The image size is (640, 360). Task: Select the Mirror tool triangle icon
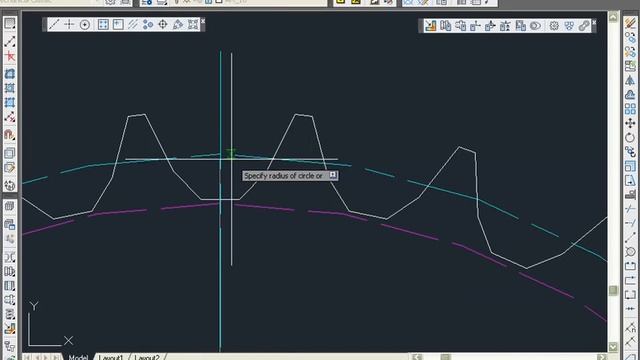(x=630, y=80)
